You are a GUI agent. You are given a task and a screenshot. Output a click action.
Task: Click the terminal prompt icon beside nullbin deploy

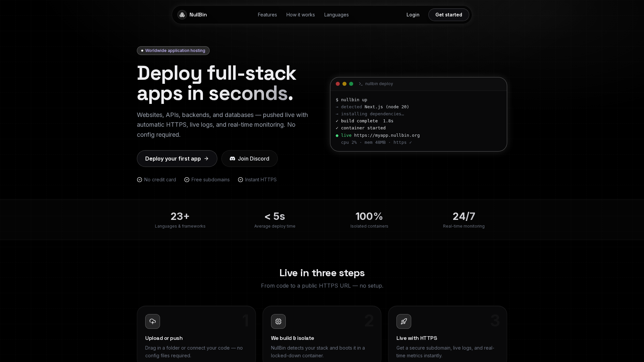pos(361,84)
